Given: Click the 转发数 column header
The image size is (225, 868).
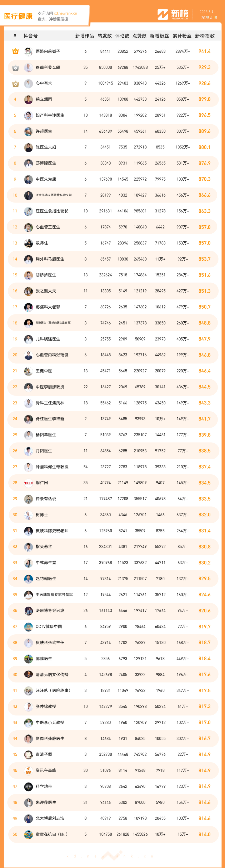Looking at the screenshot, I should (x=105, y=36).
